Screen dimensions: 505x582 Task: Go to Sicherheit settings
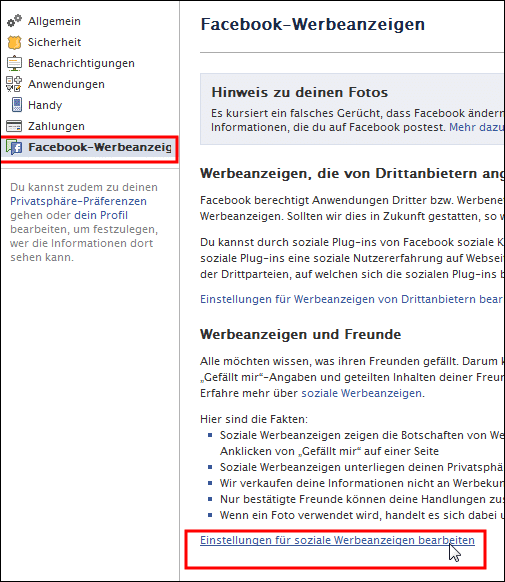pyautogui.click(x=55, y=42)
